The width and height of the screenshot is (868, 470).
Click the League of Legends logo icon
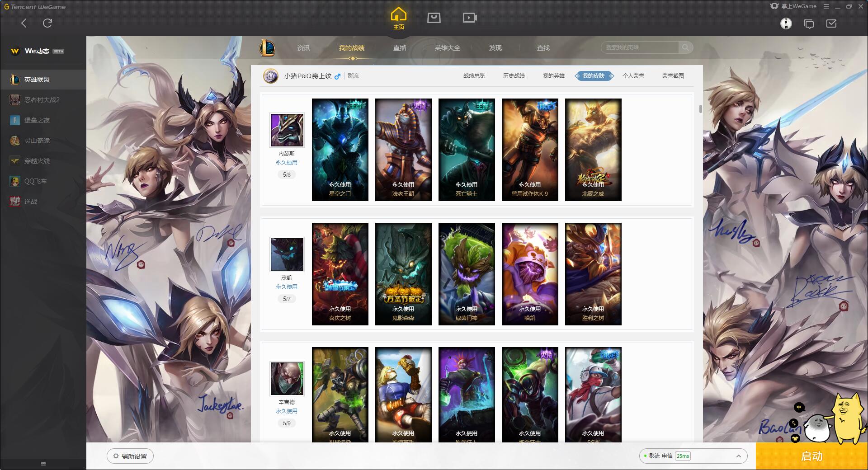(267, 47)
